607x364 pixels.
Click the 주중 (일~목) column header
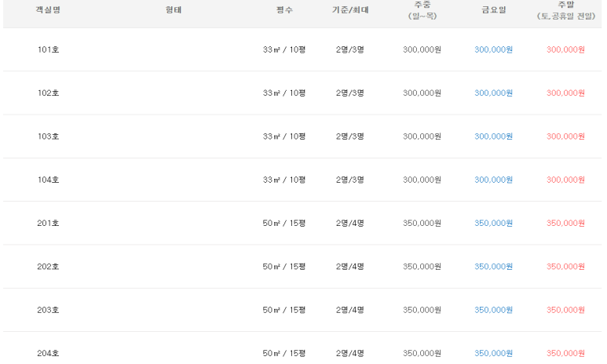(422, 10)
